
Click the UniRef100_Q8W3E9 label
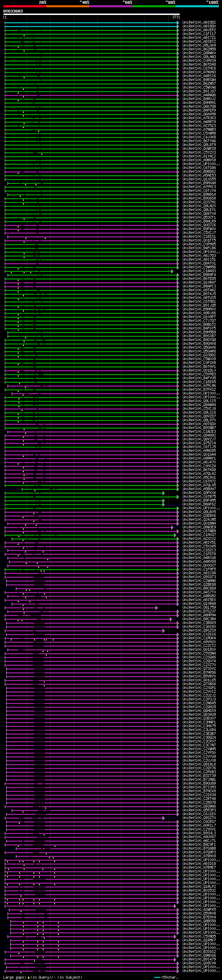[199, 527]
